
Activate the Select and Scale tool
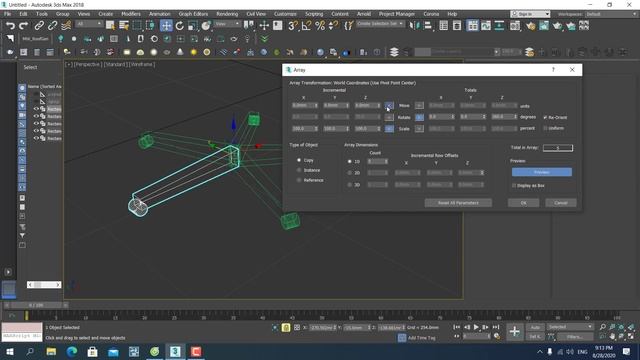tap(193, 26)
